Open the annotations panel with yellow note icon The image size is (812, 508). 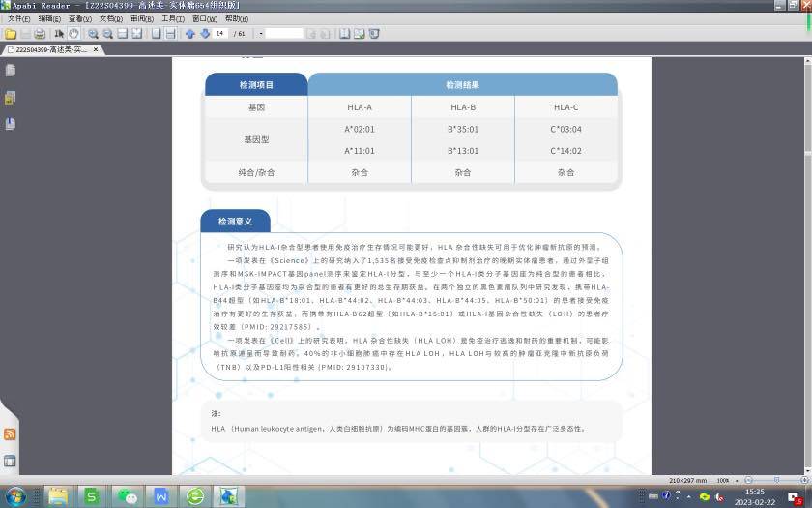[x=11, y=98]
